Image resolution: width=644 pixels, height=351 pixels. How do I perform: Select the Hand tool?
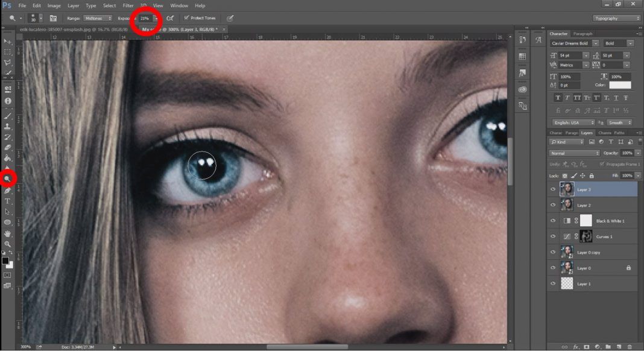tap(7, 233)
